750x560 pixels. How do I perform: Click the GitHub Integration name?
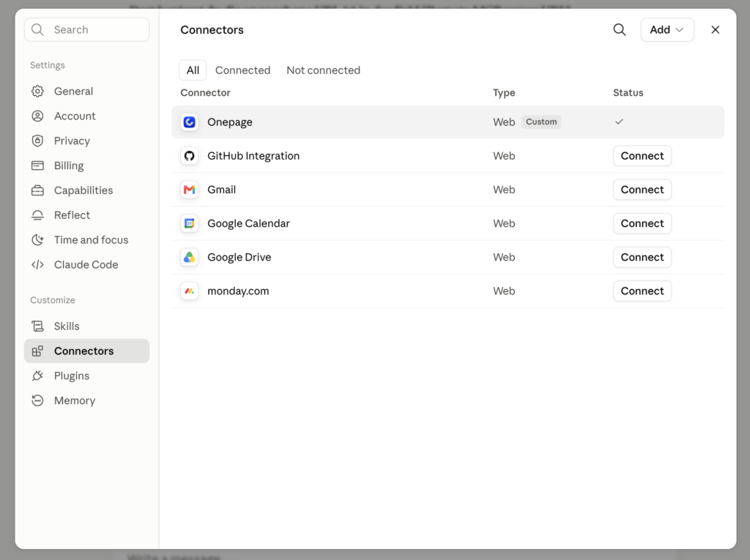coord(253,156)
